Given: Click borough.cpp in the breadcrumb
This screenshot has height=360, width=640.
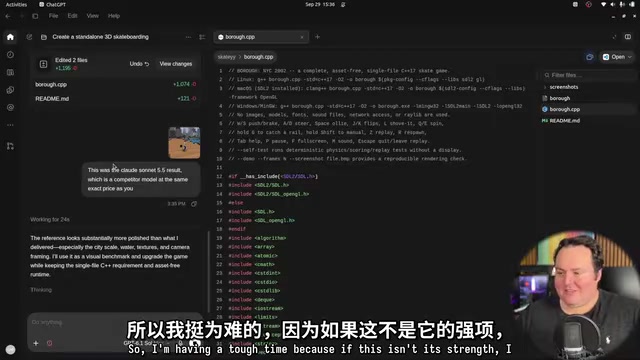Looking at the screenshot, I should (258, 57).
